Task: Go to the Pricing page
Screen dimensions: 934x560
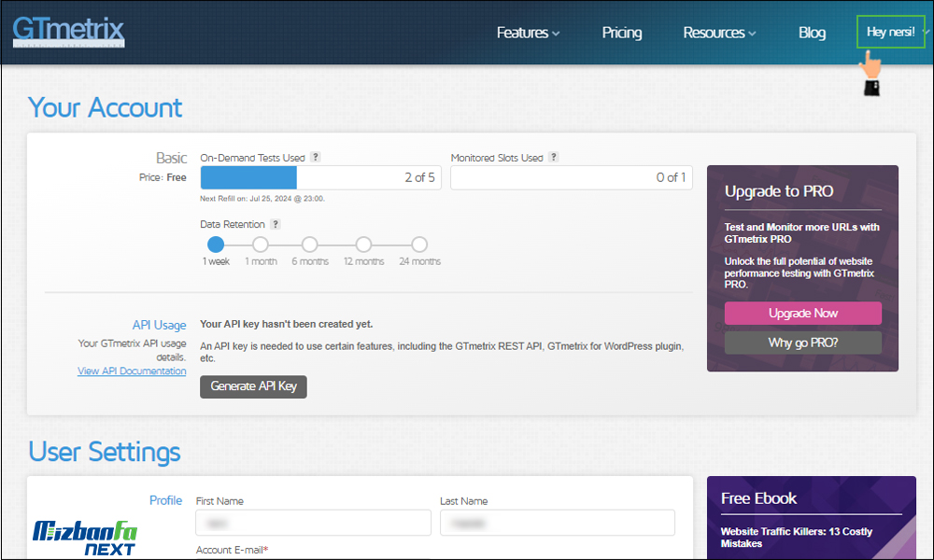Action: pyautogui.click(x=622, y=33)
